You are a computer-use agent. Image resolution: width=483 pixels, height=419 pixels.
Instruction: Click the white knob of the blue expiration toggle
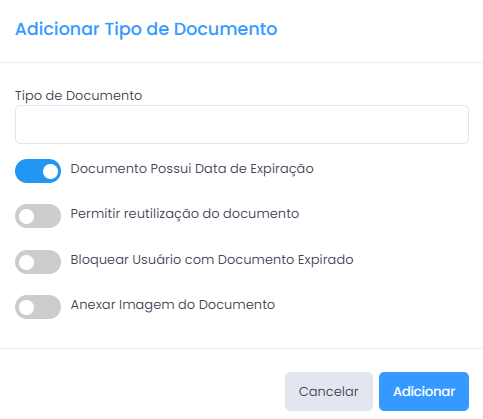click(50, 171)
